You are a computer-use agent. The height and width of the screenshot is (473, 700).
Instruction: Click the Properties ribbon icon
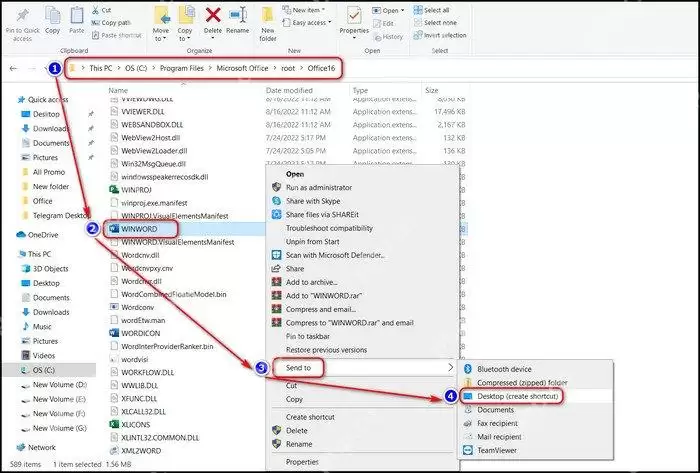354,16
